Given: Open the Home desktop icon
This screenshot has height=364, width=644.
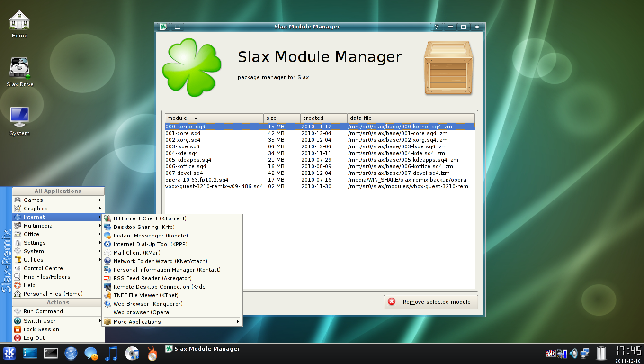Looking at the screenshot, I should click(x=19, y=25).
